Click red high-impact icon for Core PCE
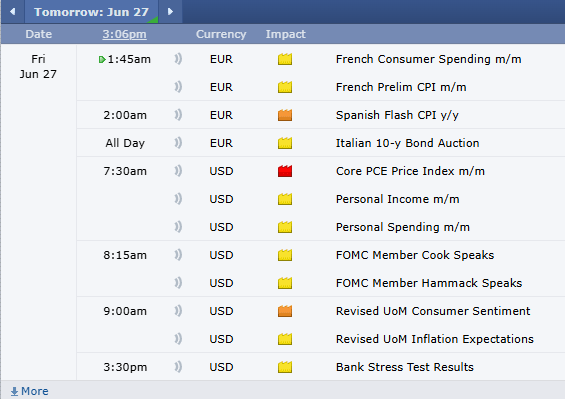 click(x=285, y=171)
